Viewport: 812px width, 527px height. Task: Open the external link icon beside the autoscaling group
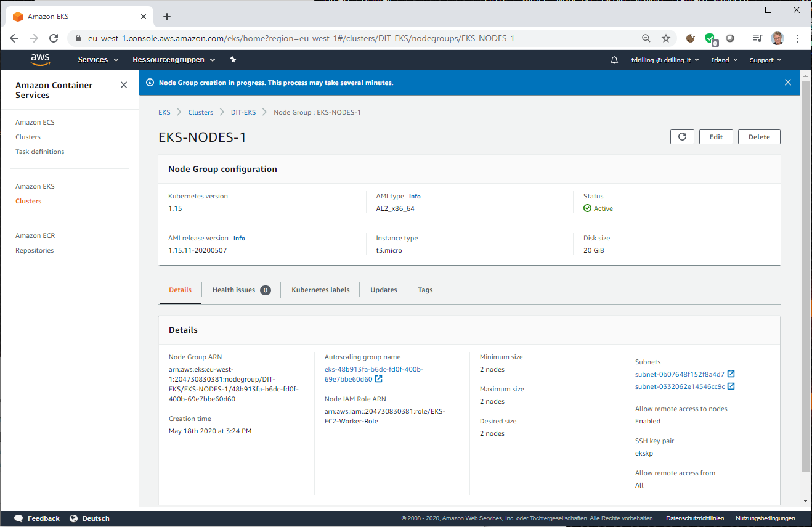pos(379,379)
